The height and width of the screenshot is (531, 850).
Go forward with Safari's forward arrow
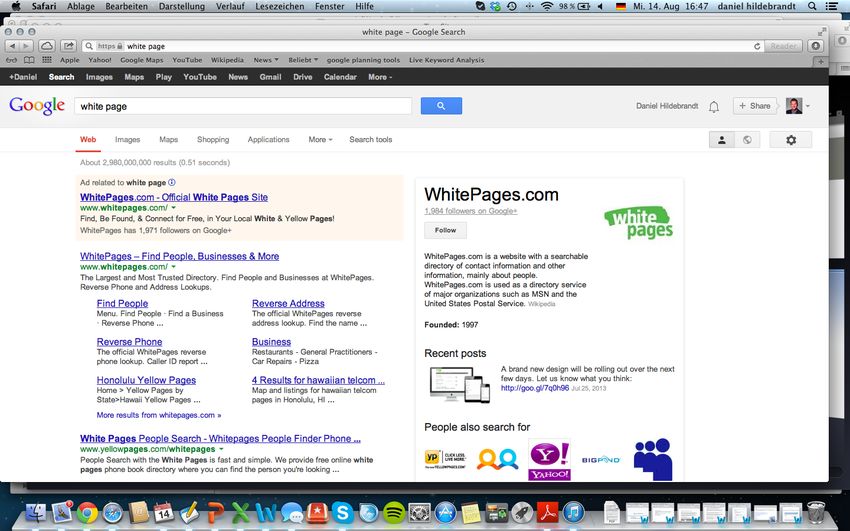(x=26, y=46)
